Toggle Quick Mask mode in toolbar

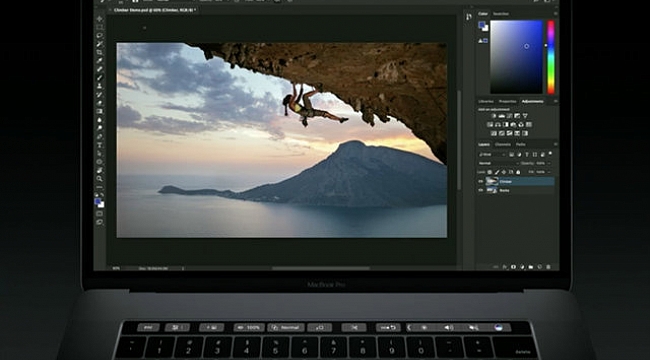[99, 214]
